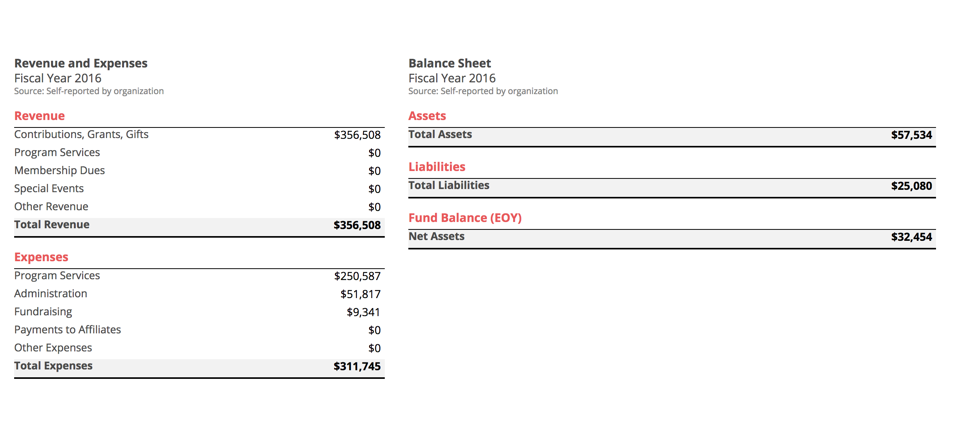Click the Special Events label

(x=49, y=189)
